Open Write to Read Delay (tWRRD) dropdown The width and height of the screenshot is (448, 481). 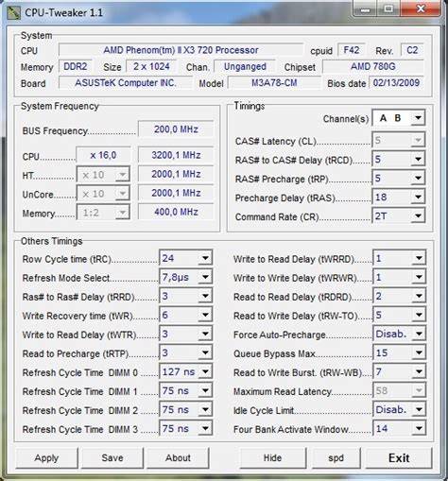coord(399,258)
